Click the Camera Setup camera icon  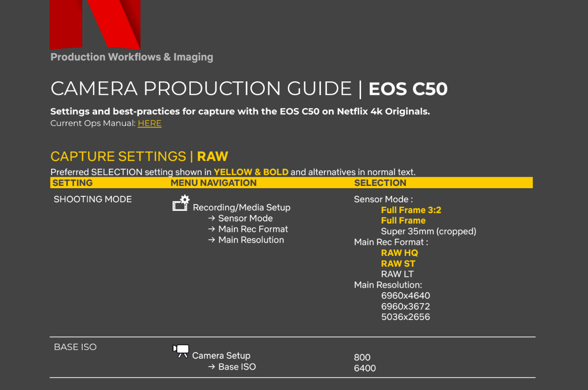click(x=181, y=351)
